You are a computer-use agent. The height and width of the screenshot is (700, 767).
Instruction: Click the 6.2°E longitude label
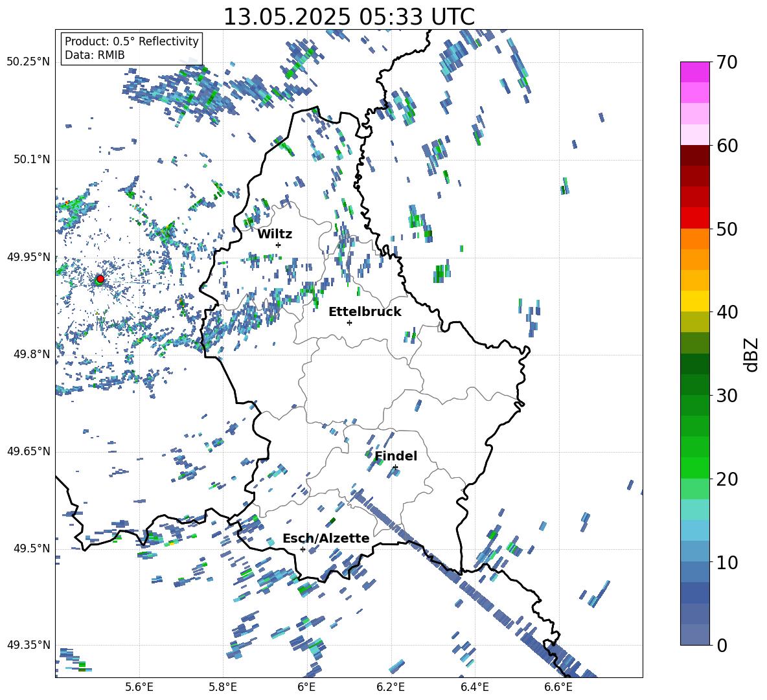(x=391, y=687)
